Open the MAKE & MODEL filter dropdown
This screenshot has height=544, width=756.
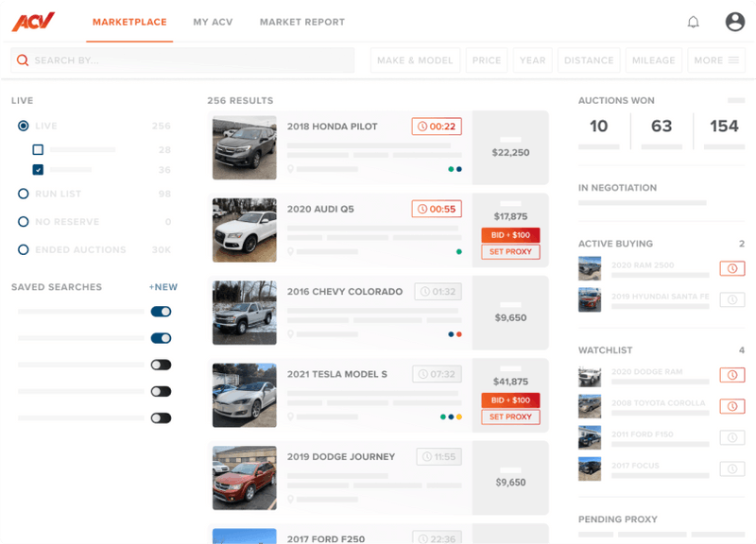click(x=415, y=59)
